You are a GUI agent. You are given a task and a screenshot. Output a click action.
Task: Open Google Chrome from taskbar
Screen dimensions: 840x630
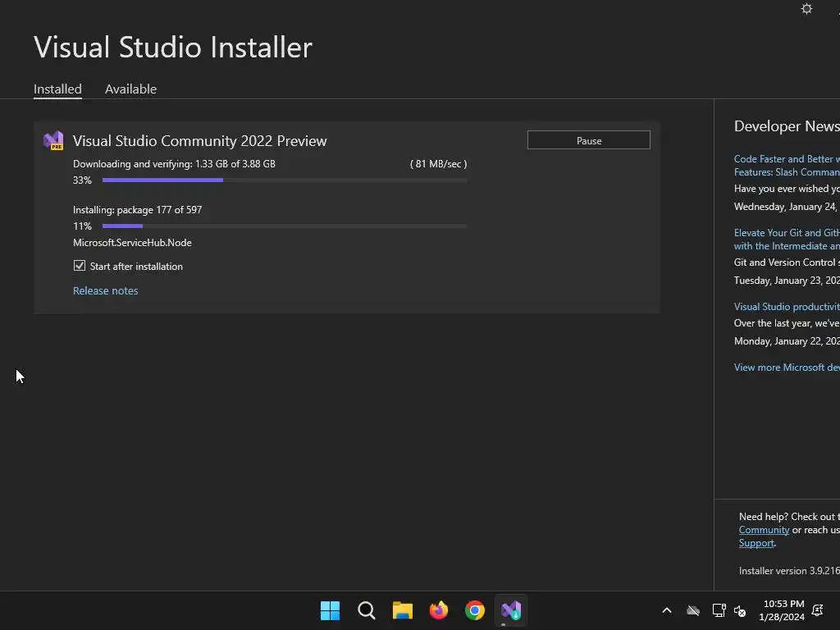[x=475, y=610]
